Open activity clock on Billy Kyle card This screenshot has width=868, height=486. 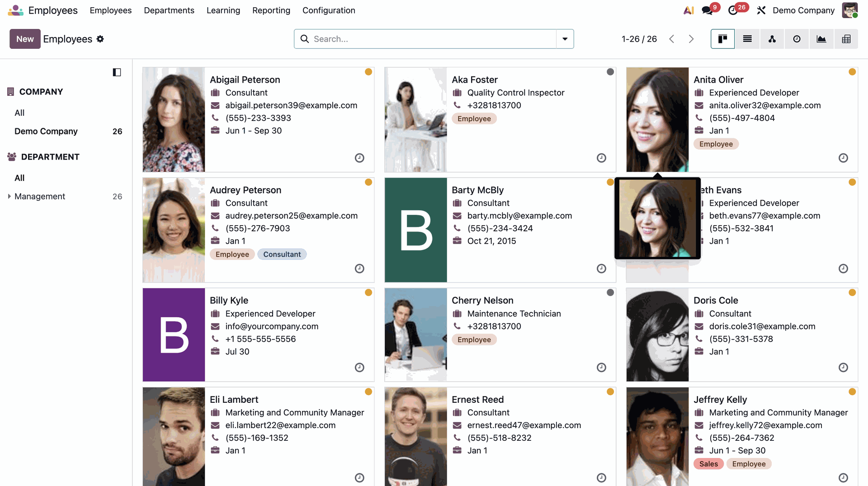coord(359,368)
